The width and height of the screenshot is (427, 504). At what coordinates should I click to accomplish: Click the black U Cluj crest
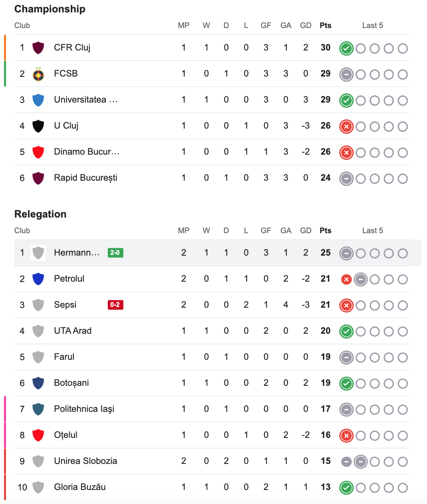[x=38, y=126]
